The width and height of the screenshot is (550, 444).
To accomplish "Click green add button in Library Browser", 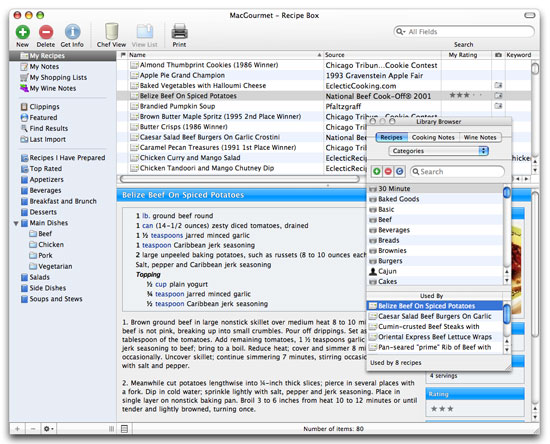I will point(377,171).
